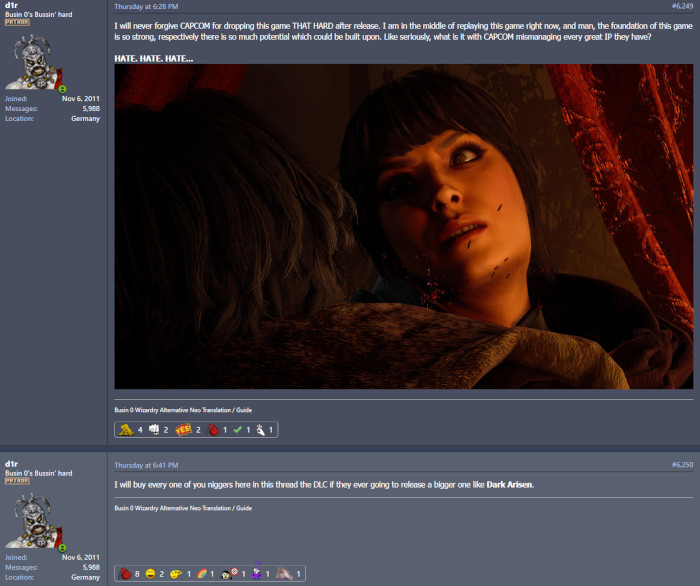Click the red fist reaction on post #6,249
This screenshot has height=586, width=700.
pos(213,430)
